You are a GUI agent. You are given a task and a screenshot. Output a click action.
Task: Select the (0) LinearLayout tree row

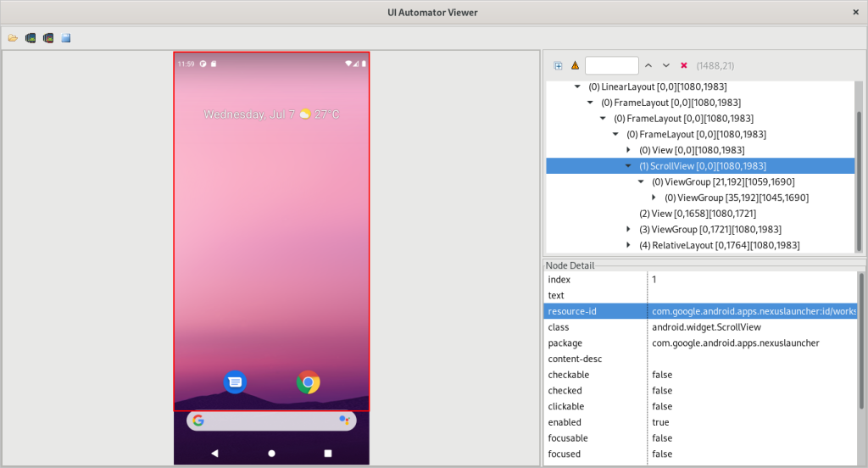click(657, 86)
